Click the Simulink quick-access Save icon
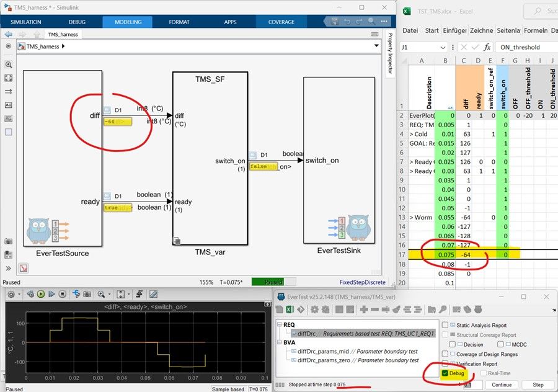Viewport: 558px width, 392px height. click(x=335, y=21)
